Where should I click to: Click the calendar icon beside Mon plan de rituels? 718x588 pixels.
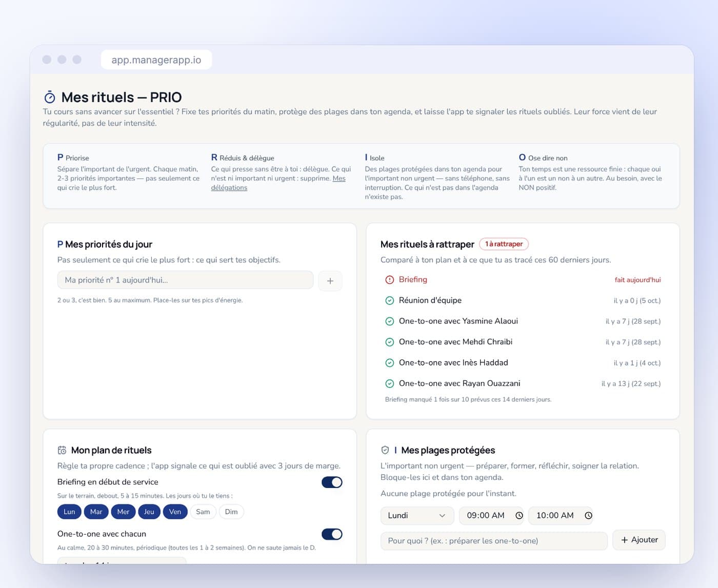point(62,450)
